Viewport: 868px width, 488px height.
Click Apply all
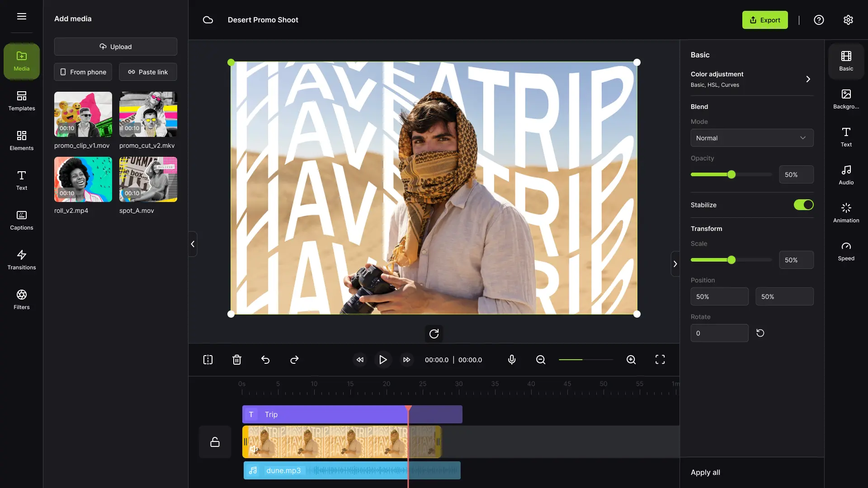pyautogui.click(x=705, y=472)
